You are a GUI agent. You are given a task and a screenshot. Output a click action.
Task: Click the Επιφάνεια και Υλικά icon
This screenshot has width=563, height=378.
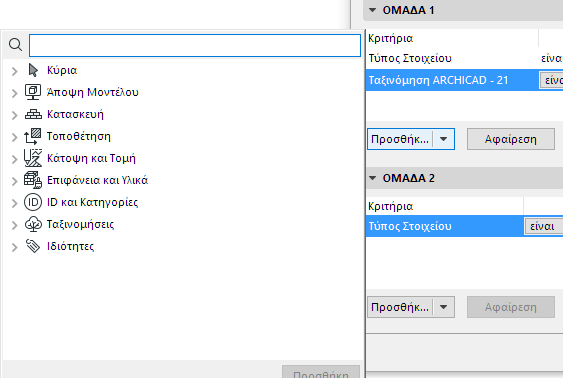33,180
